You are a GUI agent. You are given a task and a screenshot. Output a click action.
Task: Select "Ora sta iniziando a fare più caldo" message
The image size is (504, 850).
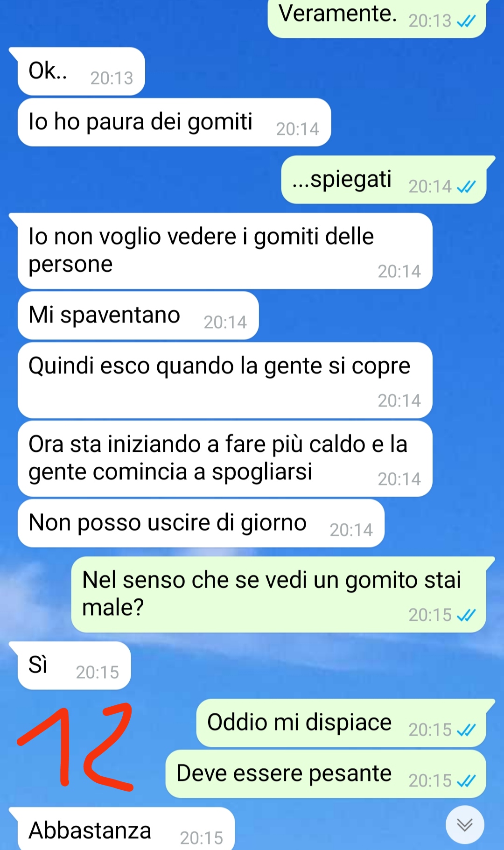[x=225, y=459]
